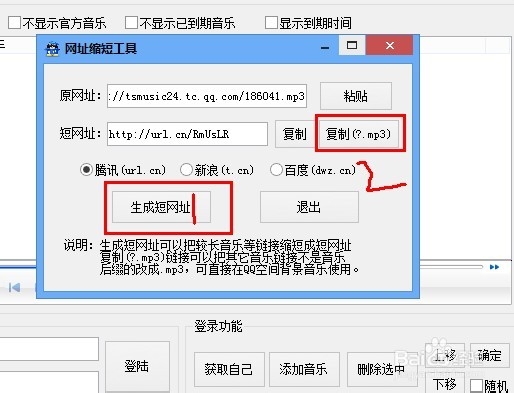514x393 pixels.
Task: Click the 登陆 button in the main window
Action: (137, 366)
